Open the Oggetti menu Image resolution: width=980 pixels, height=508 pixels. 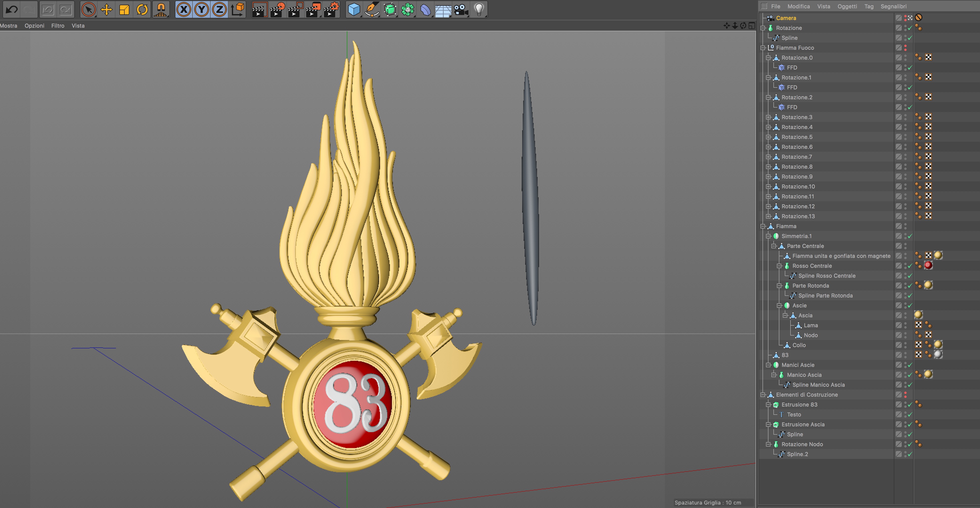[x=847, y=6]
